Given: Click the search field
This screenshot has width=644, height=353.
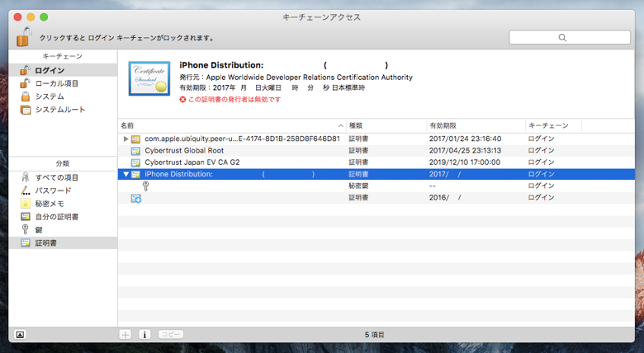Looking at the screenshot, I should coord(570,37).
